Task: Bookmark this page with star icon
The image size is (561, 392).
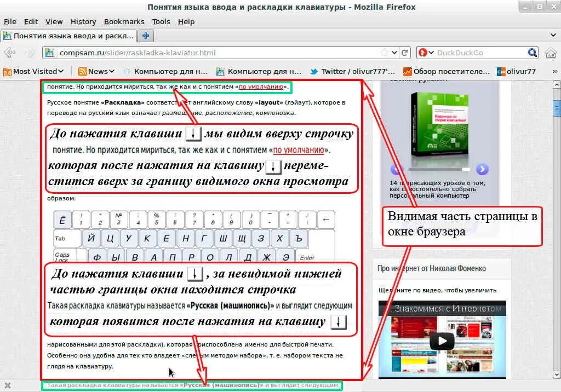Action: point(385,53)
